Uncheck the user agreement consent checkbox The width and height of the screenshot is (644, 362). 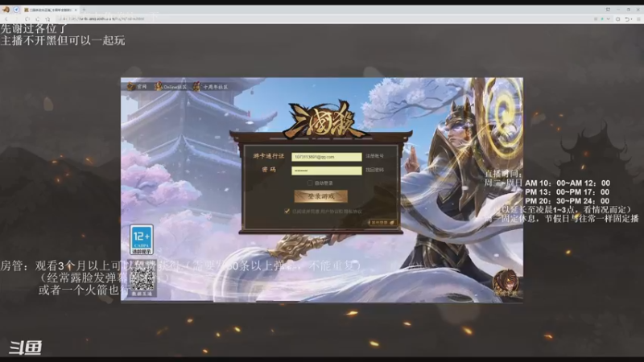point(287,211)
